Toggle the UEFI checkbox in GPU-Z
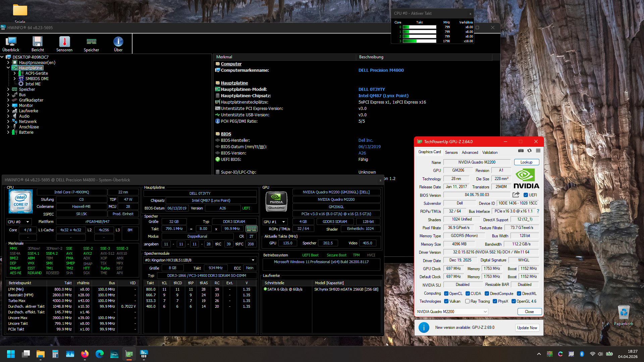Image resolution: width=644 pixels, height=362 pixels. click(x=526, y=195)
